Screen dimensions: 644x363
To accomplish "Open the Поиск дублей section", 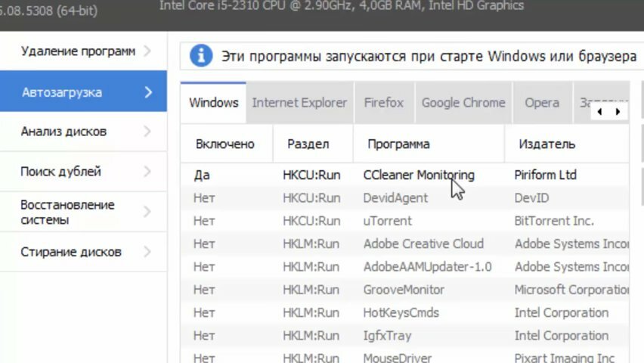I will point(83,172).
